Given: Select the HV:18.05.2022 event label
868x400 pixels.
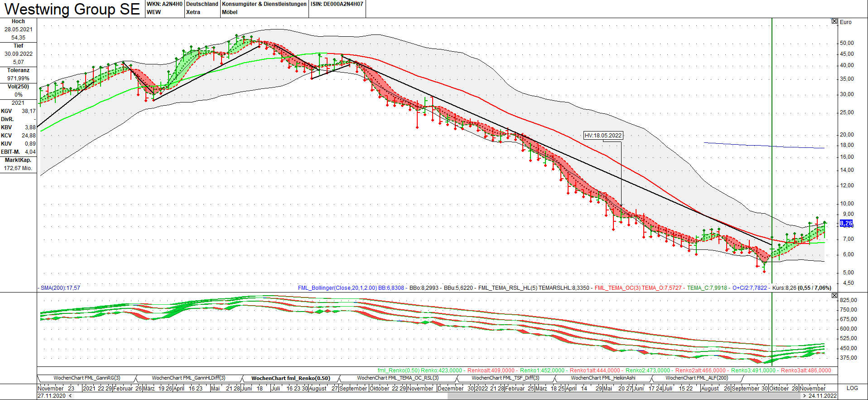Looking at the screenshot, I should pos(603,135).
